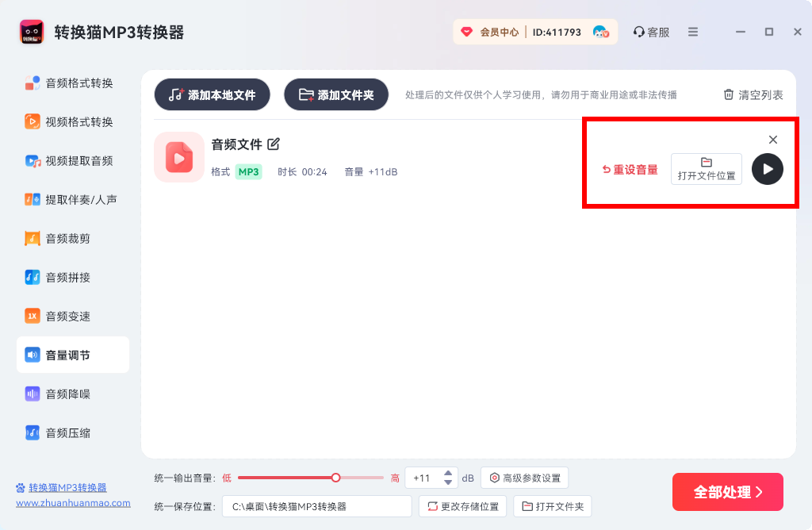Increase dB value with up arrow

(x=448, y=473)
